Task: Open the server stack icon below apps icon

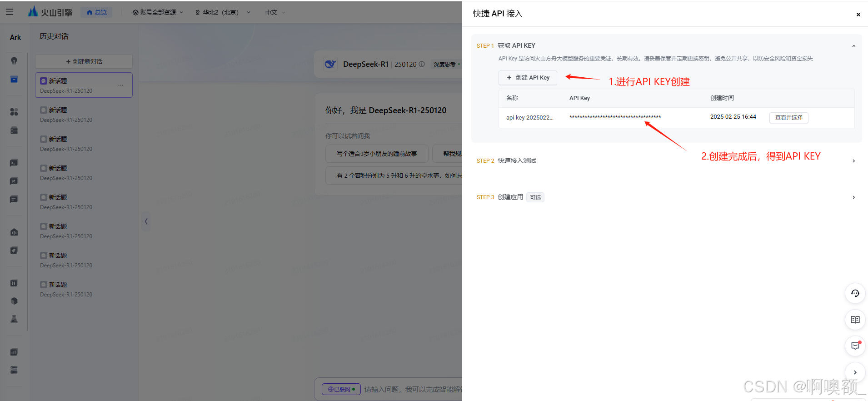Action: [x=14, y=130]
